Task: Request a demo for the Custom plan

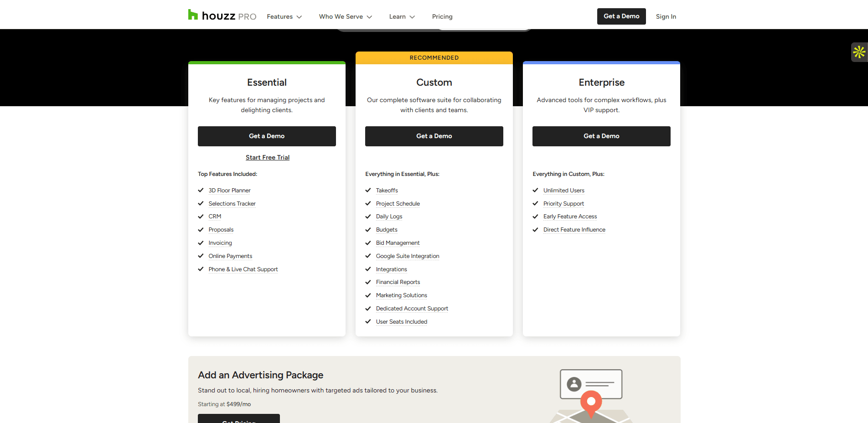Action: [434, 136]
